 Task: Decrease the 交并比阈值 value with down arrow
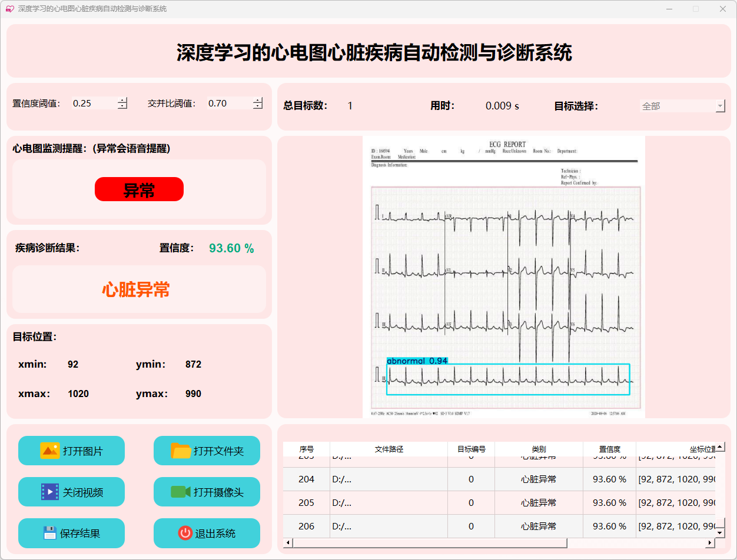[x=258, y=106]
